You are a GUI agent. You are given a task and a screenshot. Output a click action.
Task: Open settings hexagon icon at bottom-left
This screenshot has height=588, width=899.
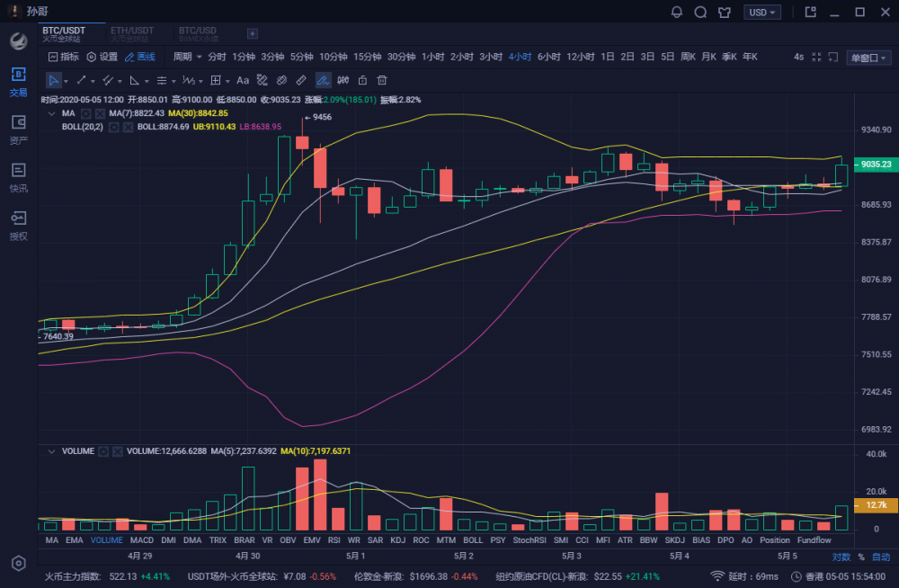coord(18,563)
